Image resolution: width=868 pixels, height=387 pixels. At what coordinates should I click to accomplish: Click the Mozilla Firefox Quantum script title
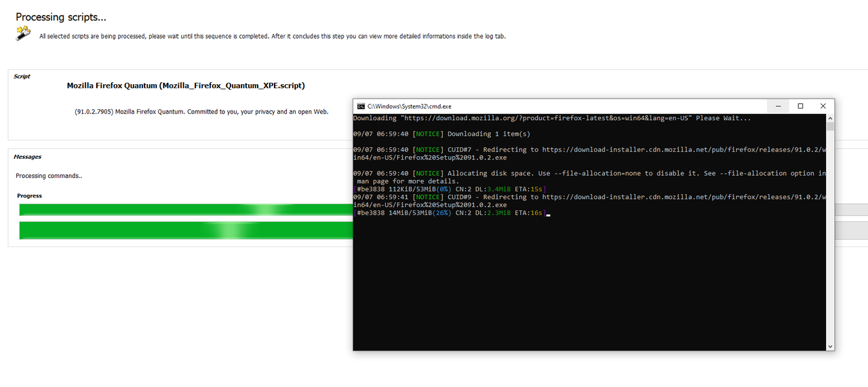point(186,86)
